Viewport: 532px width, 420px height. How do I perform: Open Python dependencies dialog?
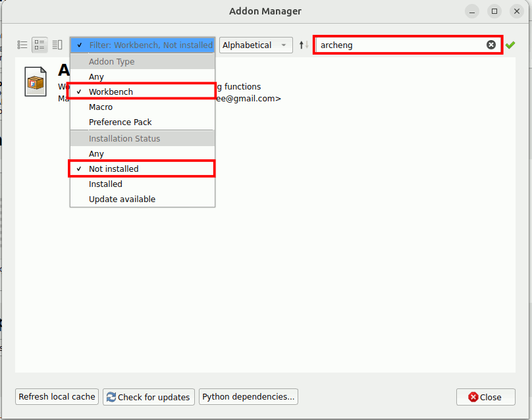248,396
